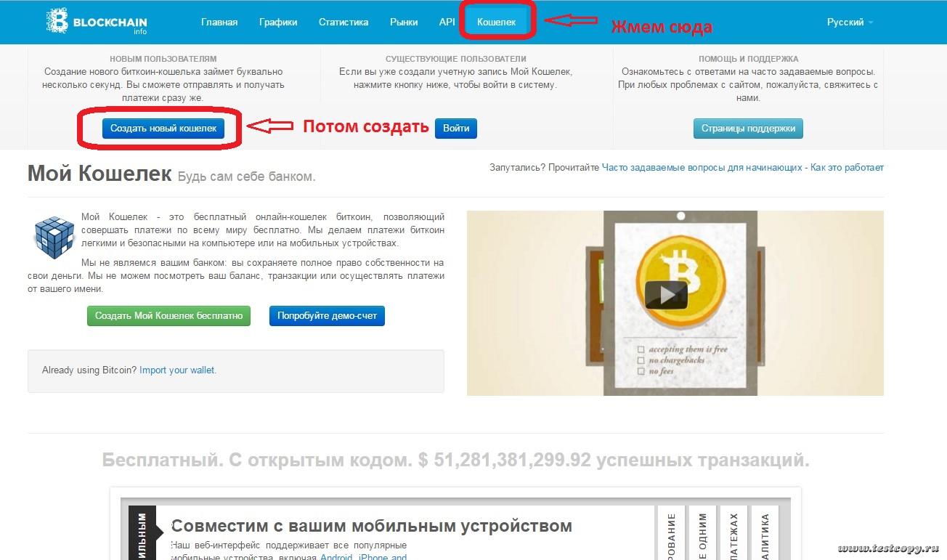Select the vertical ПЛАТЕЖАХ tab
This screenshot has width=947, height=560.
click(x=734, y=532)
